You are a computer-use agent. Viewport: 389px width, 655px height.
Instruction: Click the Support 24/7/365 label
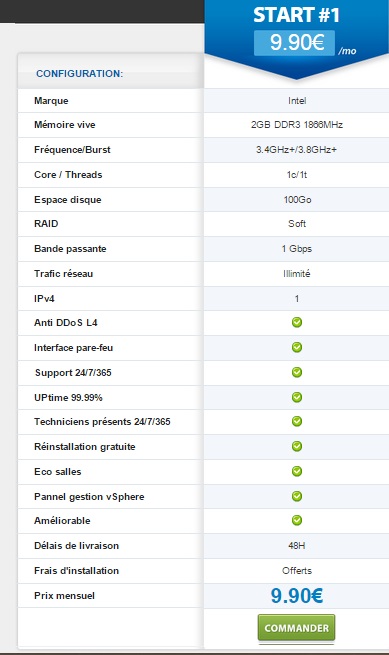coord(73,373)
